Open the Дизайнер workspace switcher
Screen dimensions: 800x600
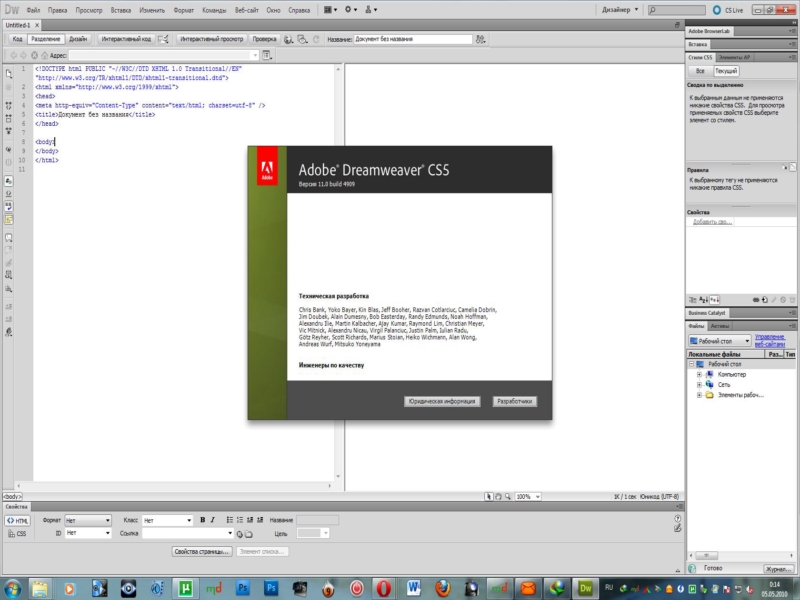(619, 10)
